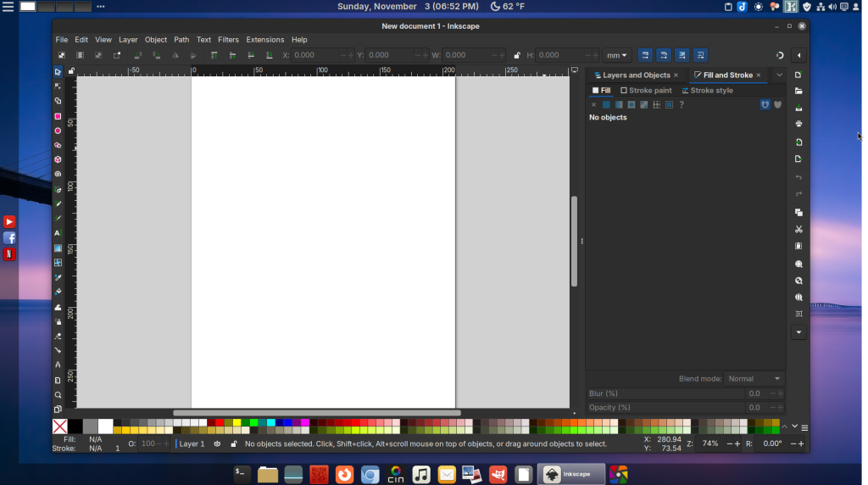Activate the 3D Box tool
The width and height of the screenshot is (868, 485).
click(x=58, y=159)
